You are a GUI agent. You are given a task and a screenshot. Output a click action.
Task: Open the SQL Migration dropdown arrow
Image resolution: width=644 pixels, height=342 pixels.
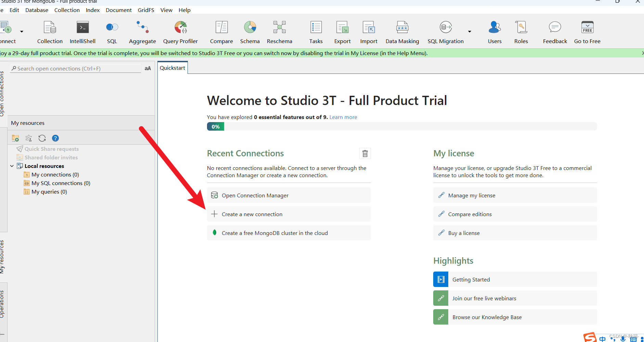469,31
